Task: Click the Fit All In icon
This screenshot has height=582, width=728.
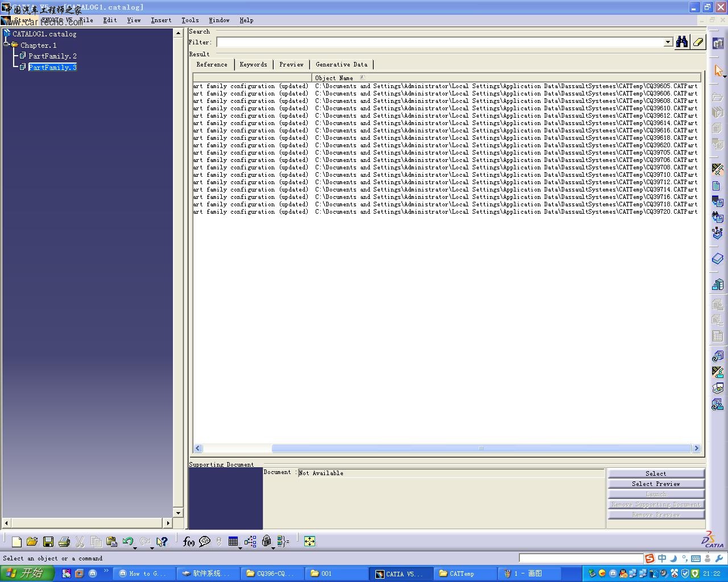Action: pyautogui.click(x=309, y=542)
